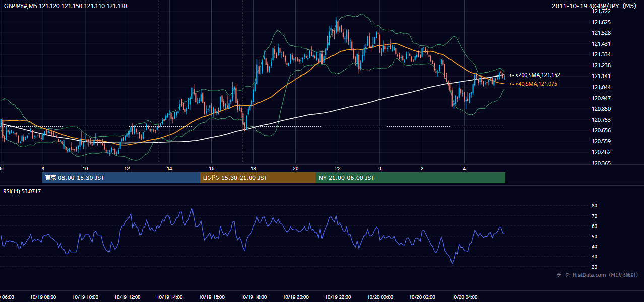Click the 121.141 price axis value

pos(601,76)
